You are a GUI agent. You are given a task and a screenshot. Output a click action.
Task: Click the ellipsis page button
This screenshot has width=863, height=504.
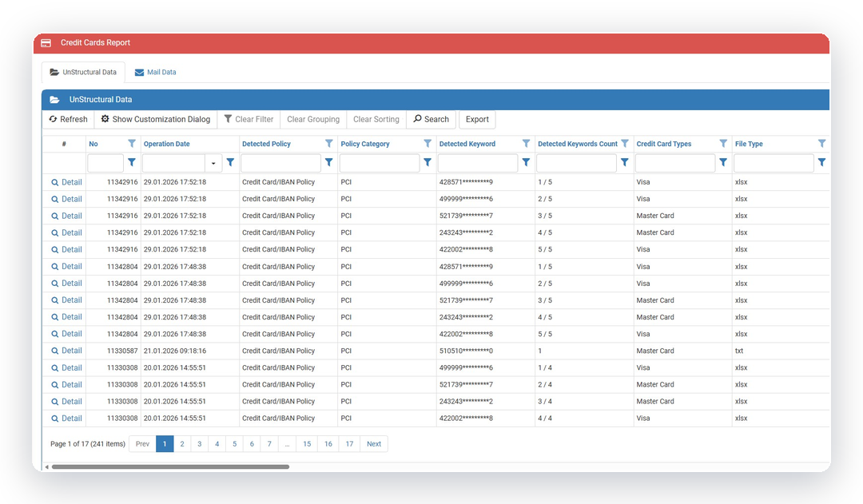point(287,444)
